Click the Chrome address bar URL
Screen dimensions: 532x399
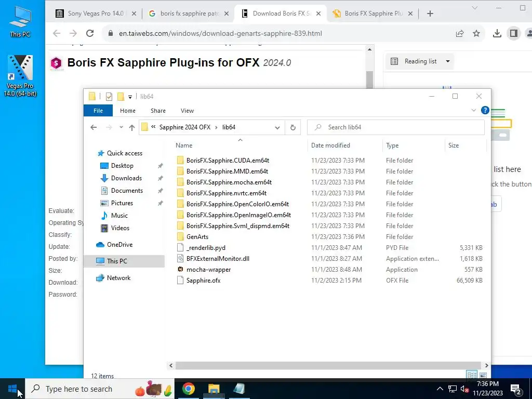tap(220, 33)
